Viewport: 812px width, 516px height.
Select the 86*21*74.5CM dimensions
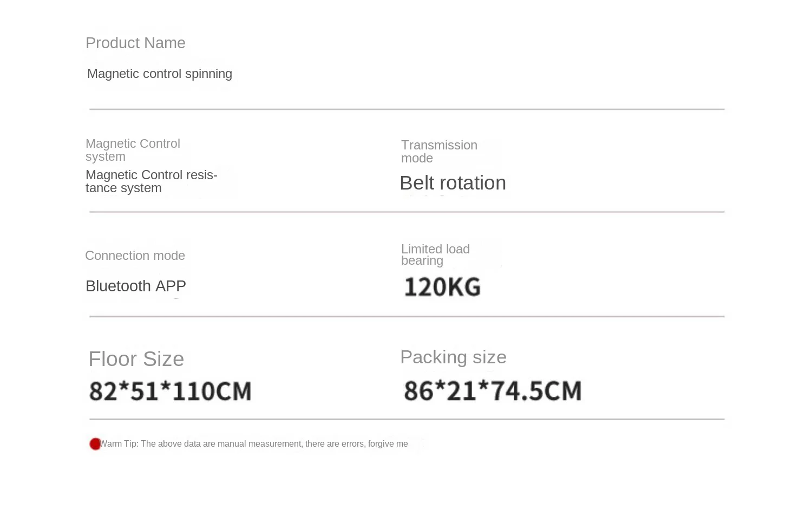pos(493,391)
